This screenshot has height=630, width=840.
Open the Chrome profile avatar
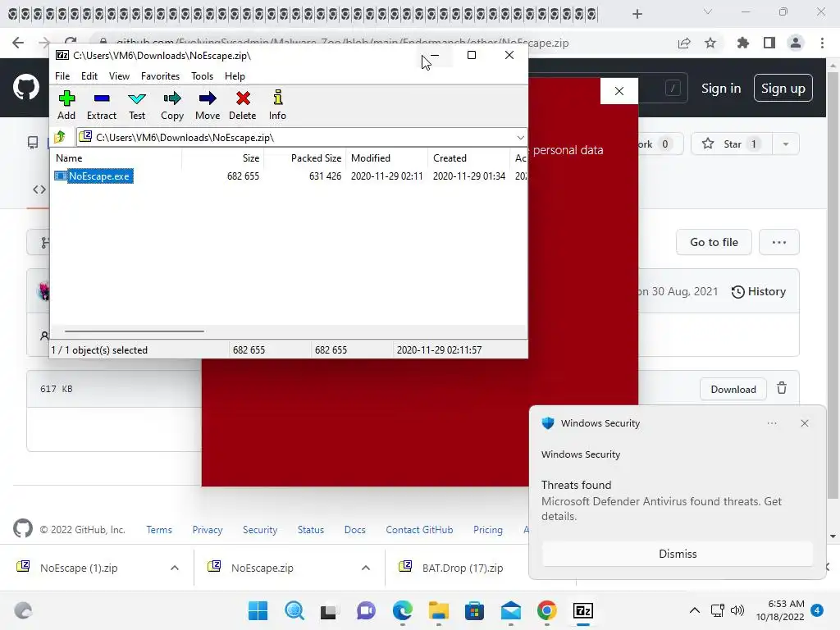point(796,43)
